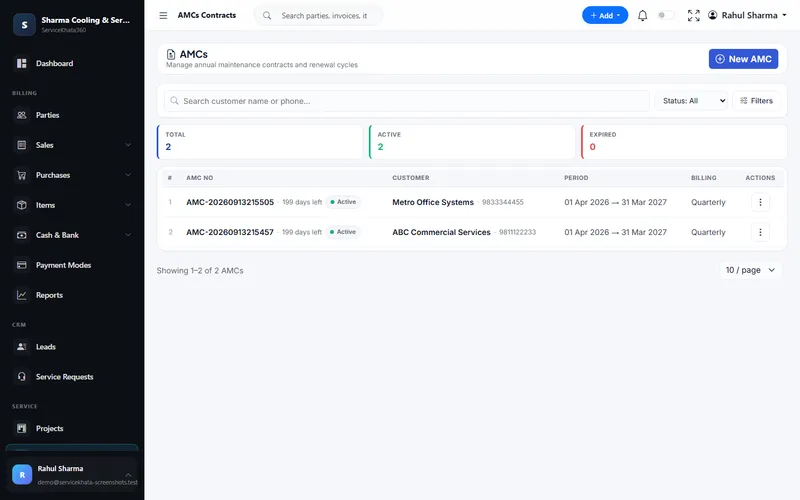
Task: Click the Projects sidebar icon
Action: (x=21, y=429)
